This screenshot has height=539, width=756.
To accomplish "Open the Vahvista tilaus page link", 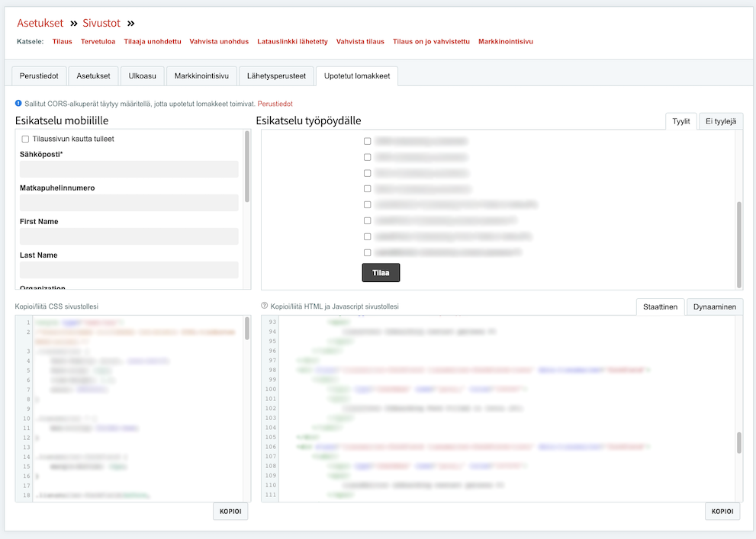I will [360, 41].
